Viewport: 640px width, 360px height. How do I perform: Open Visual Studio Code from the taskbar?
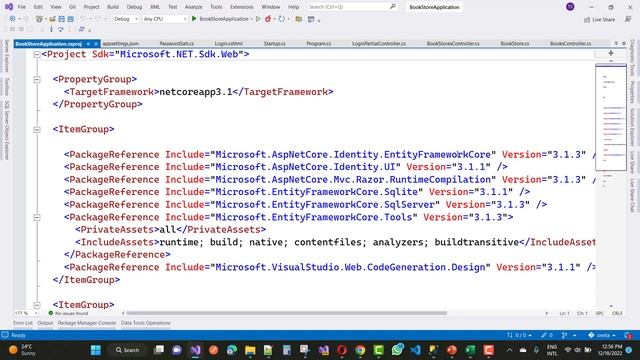(416, 350)
